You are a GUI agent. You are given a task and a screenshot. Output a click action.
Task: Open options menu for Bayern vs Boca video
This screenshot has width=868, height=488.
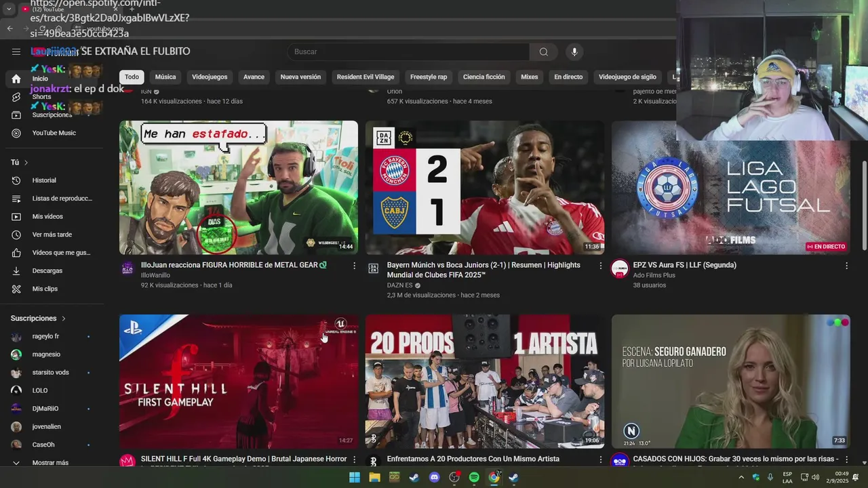[x=600, y=266]
